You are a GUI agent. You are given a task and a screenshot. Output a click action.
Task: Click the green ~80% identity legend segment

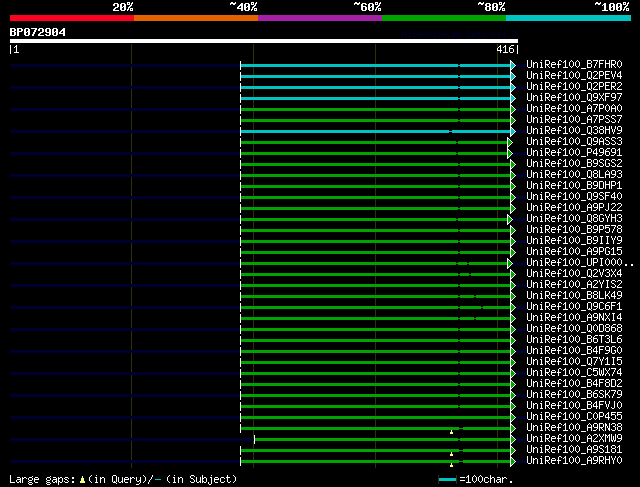(x=444, y=18)
